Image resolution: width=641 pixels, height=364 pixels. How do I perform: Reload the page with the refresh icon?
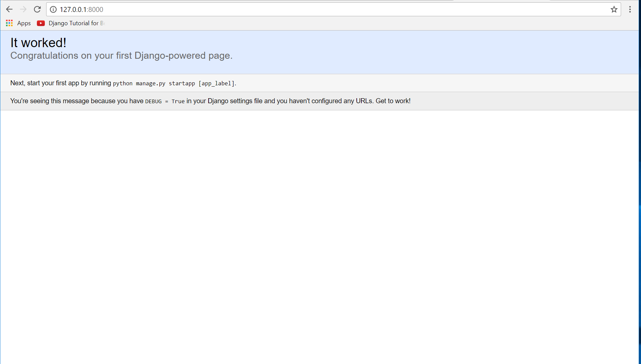pyautogui.click(x=37, y=9)
